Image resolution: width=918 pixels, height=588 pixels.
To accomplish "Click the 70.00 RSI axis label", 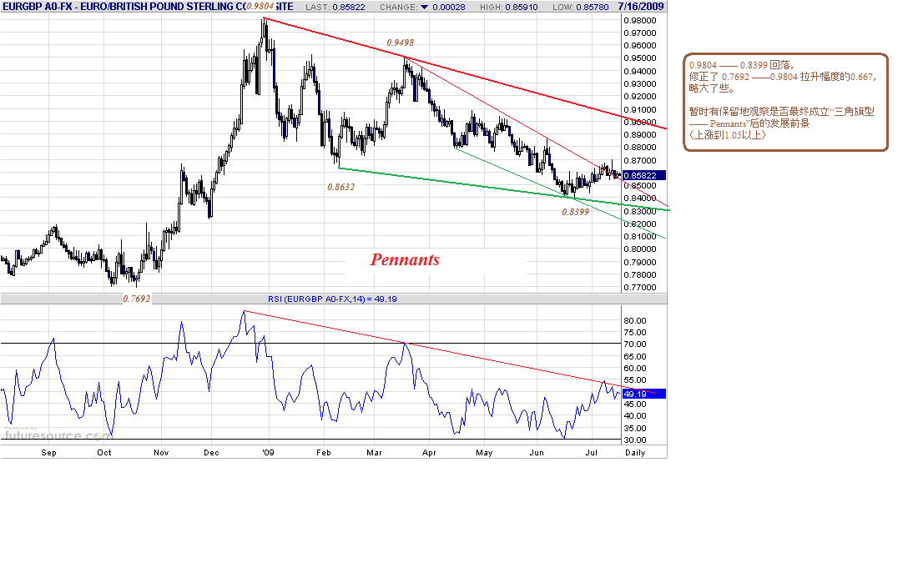I will 635,344.
